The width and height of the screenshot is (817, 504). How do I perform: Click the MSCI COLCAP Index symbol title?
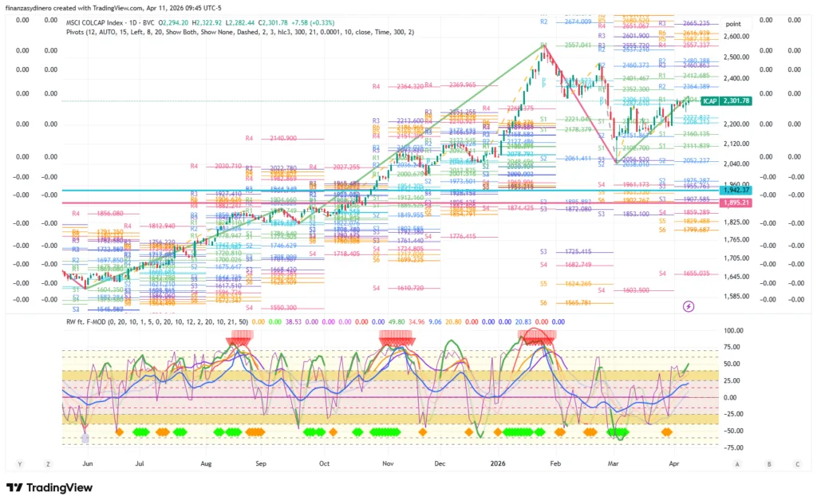100,21
